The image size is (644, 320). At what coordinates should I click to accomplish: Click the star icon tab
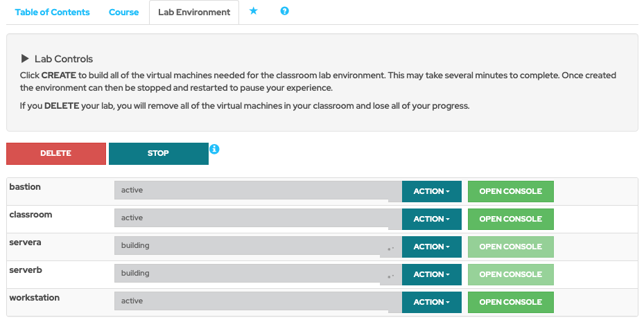tap(253, 12)
